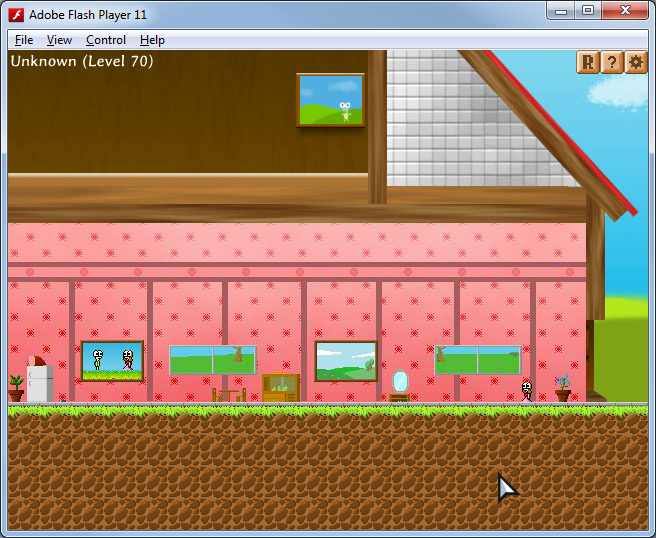
Task: Click the R button in game toolbar
Action: coord(587,62)
